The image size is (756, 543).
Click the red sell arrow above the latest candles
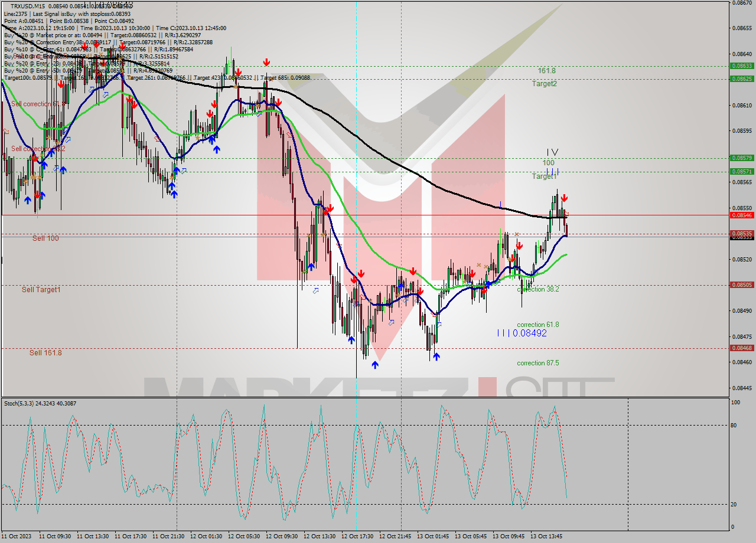(x=564, y=198)
